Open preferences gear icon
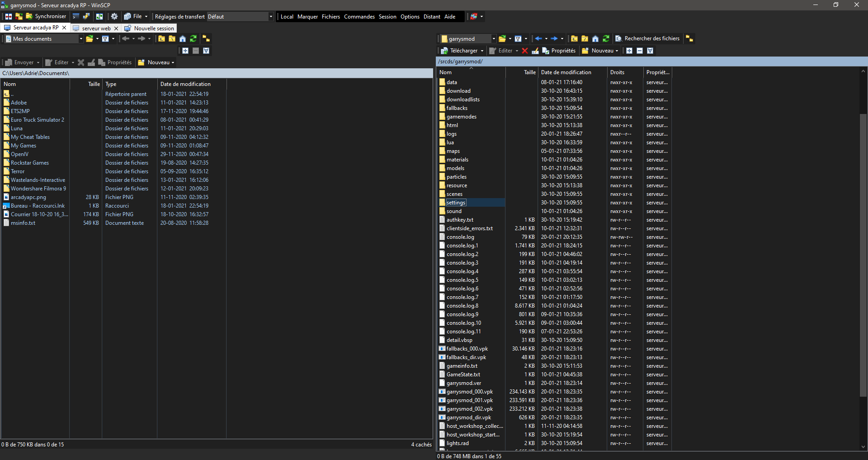Image resolution: width=868 pixels, height=460 pixels. [114, 16]
